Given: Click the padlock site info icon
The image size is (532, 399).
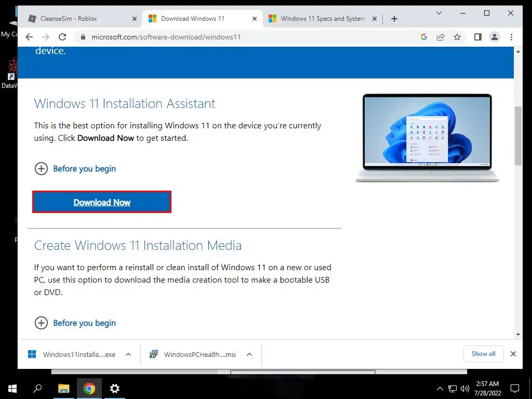Looking at the screenshot, I should click(x=83, y=37).
